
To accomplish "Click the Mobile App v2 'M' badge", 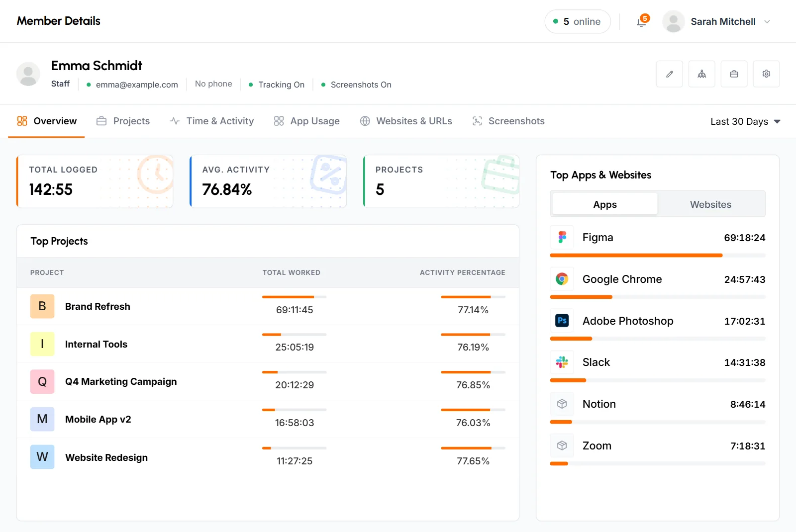I will [42, 419].
